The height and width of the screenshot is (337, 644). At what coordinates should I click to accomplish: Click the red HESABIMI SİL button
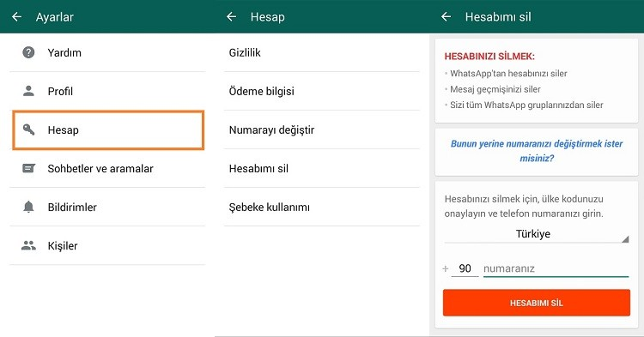[537, 303]
